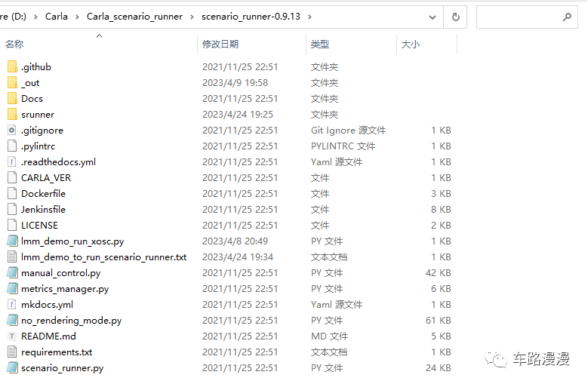Navigate to Carla_scenario_runner breadcrumb folder
Image resolution: width=588 pixels, height=384 pixels.
pos(134,17)
